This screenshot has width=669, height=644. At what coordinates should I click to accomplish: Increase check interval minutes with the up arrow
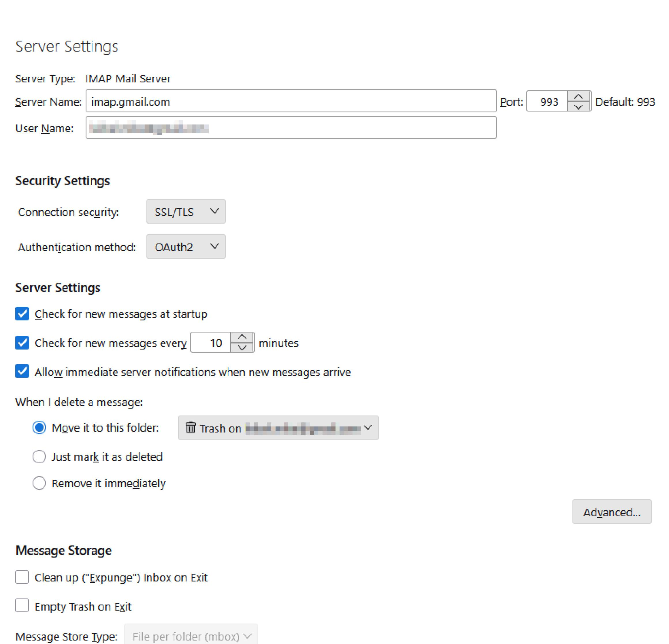[242, 337]
